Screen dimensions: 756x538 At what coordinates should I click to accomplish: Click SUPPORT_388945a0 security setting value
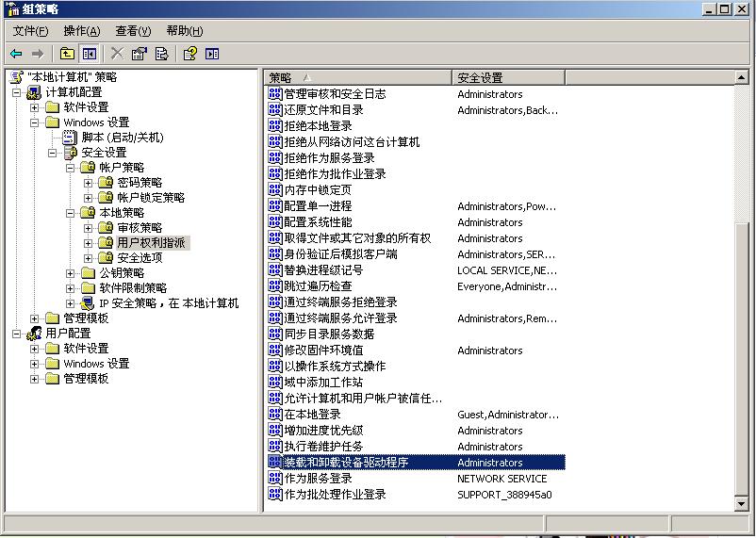(x=505, y=495)
